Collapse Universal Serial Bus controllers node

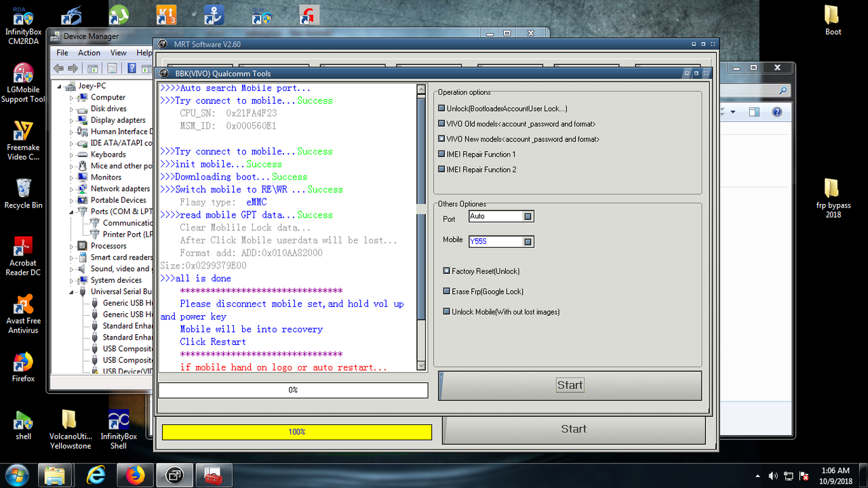point(71,291)
